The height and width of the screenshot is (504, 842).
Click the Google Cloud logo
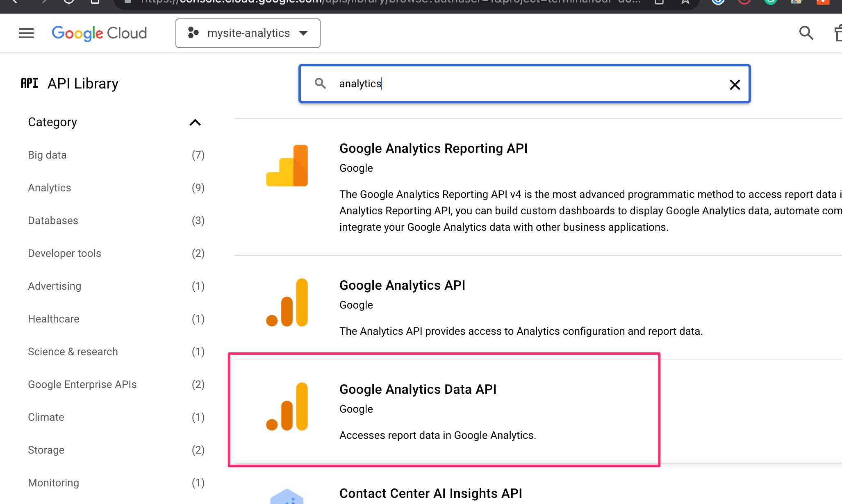[x=99, y=33]
